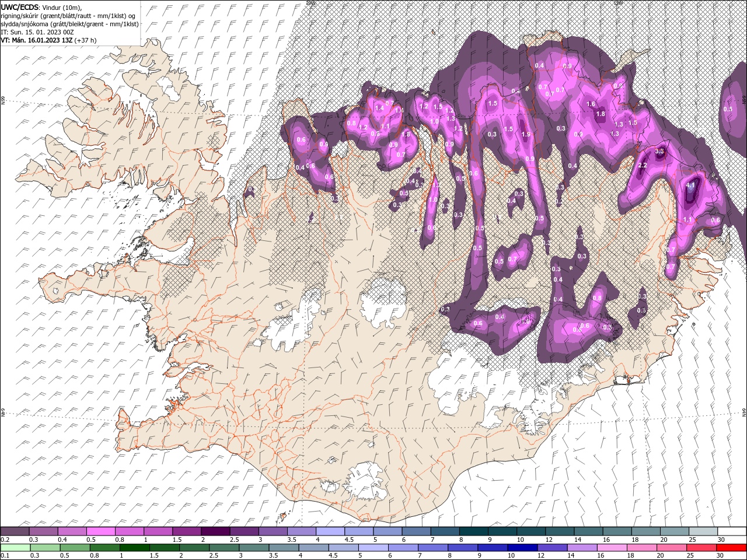The width and height of the screenshot is (747, 560).
Task: Click the initial time line 'IT: Sun. 15. 01. 2023 00Z'
Action: click(36, 32)
